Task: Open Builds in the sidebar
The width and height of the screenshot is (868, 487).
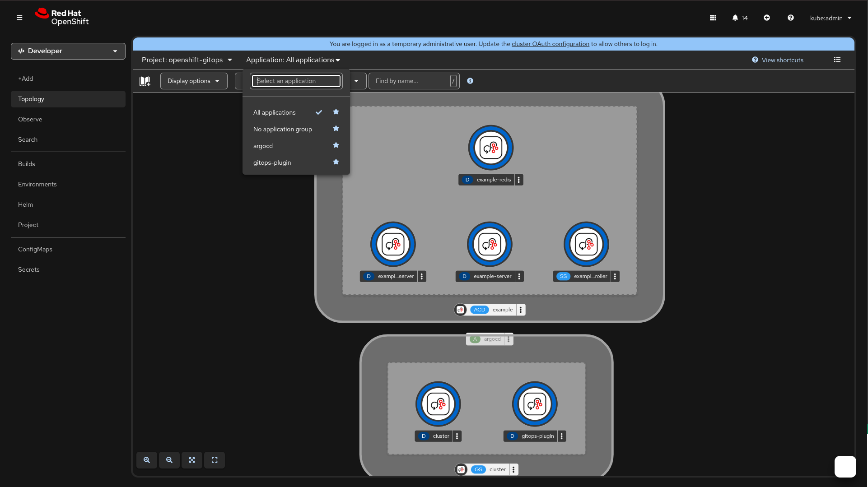Action: 68,164
